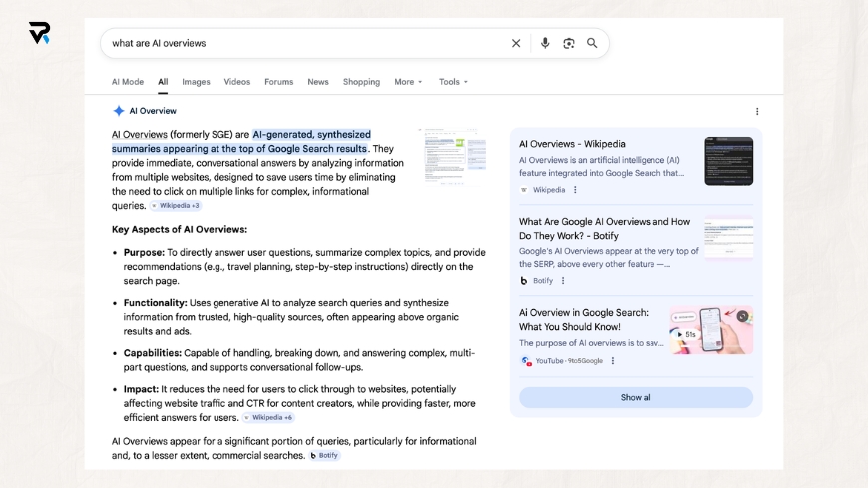Select the All results tab
Viewport: 868px width, 488px height.
163,82
